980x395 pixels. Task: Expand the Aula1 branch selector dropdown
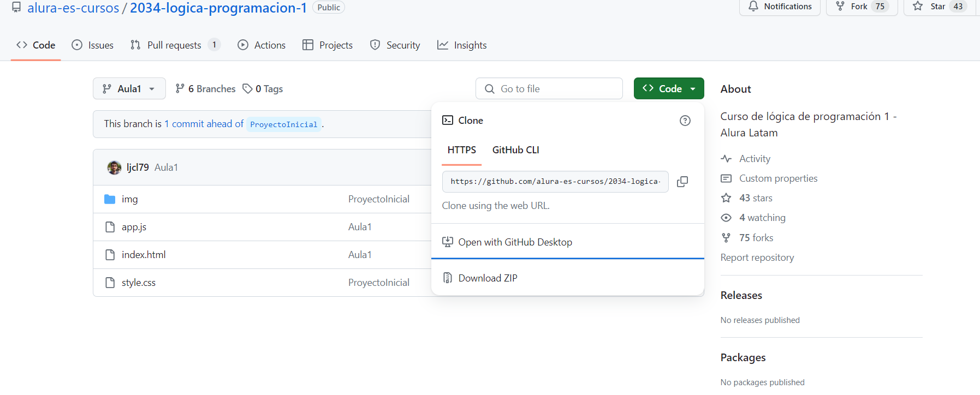[x=129, y=88]
